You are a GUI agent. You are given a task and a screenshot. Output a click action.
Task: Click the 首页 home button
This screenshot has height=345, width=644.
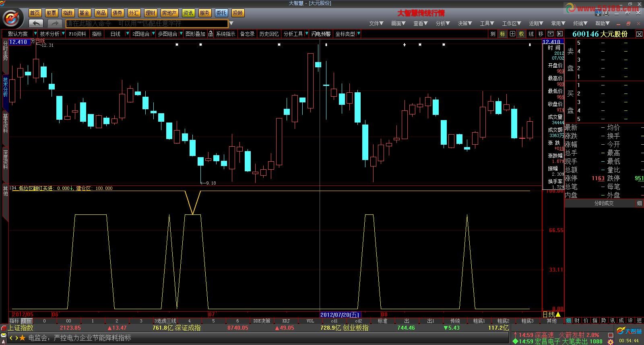point(35,13)
